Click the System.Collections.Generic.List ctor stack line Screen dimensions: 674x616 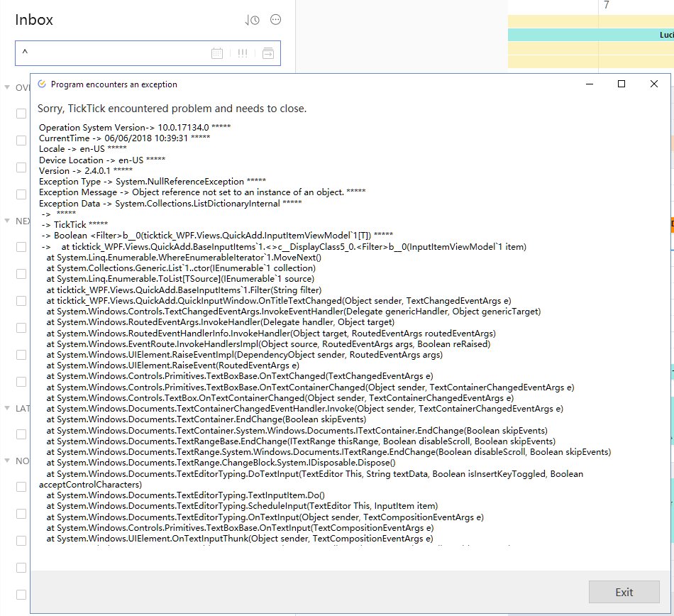pyautogui.click(x=181, y=268)
